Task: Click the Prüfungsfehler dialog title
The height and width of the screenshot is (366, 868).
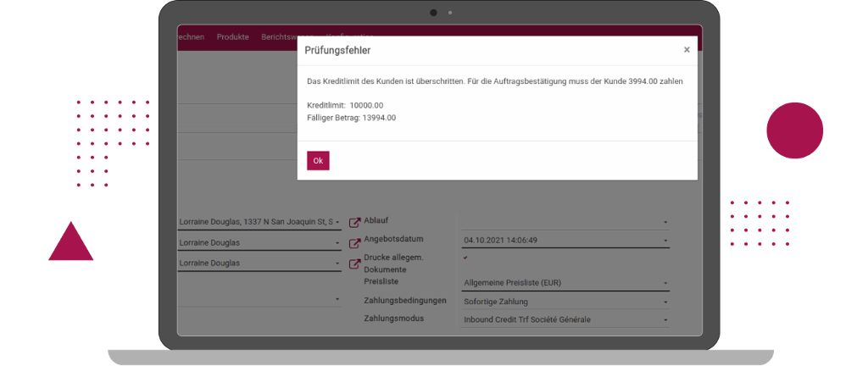Action: [x=337, y=51]
